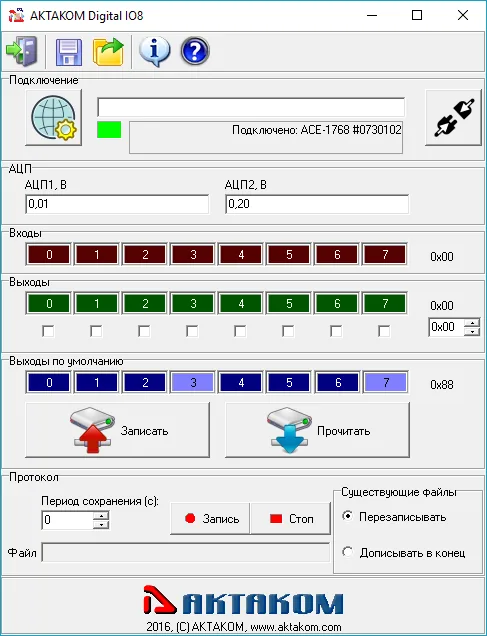Show program info via the 'i' bubble icon

[154, 52]
